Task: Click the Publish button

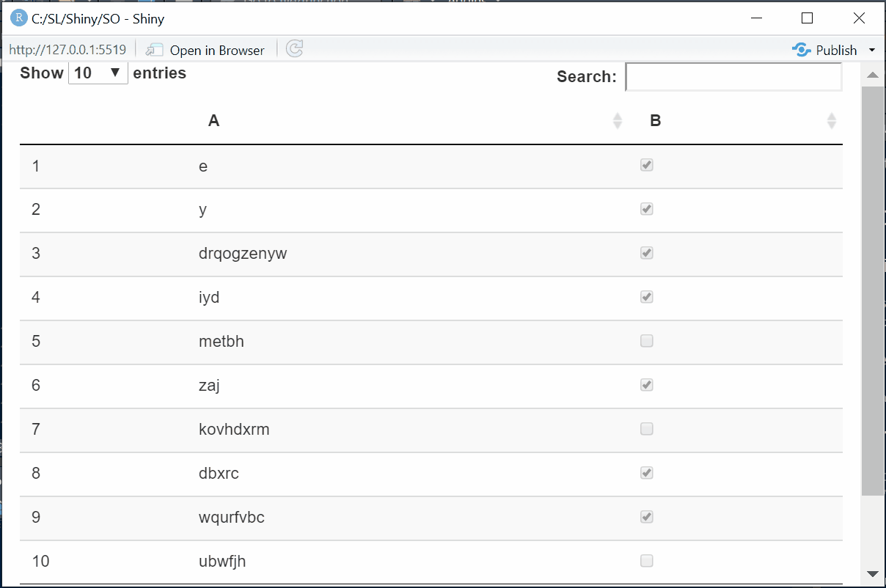Action: (x=836, y=50)
